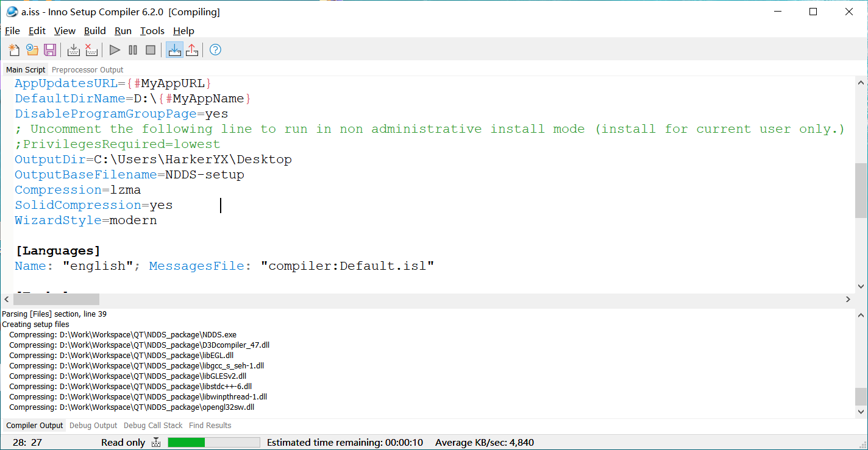Select the Compiler Output tab
This screenshot has height=450, width=868.
point(35,426)
